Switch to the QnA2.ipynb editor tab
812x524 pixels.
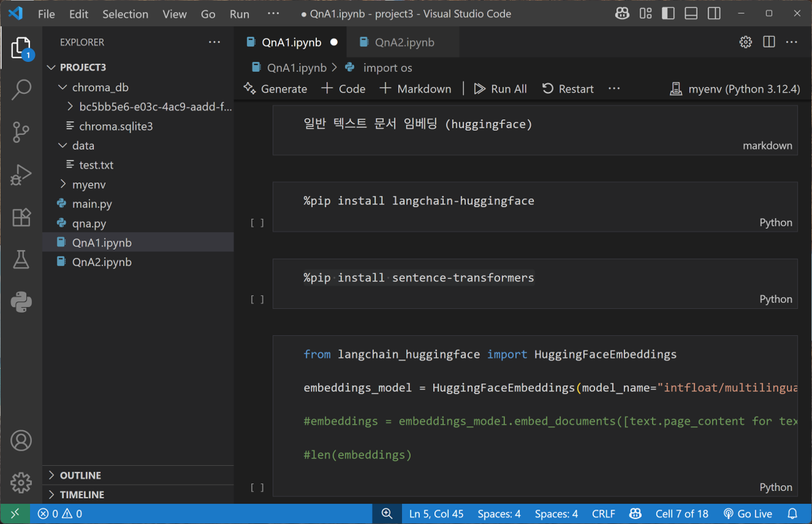point(404,42)
